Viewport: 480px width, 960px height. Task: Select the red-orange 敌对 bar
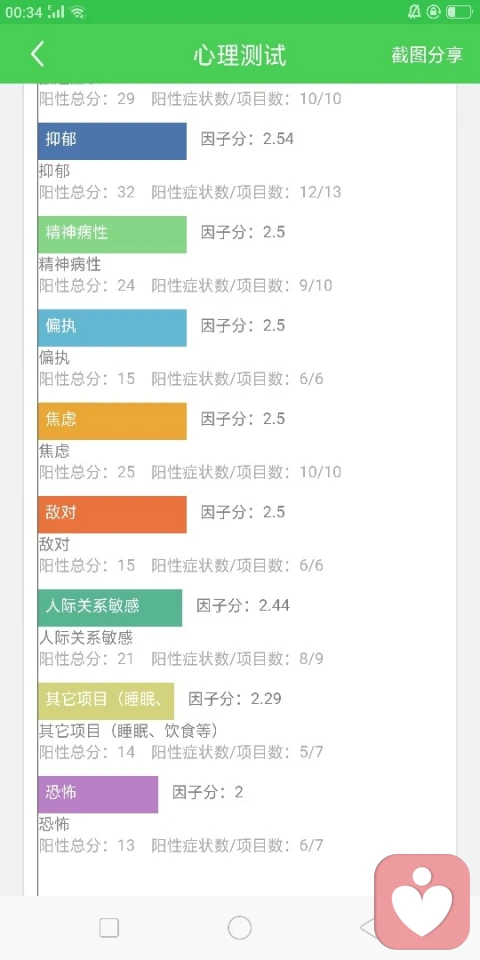112,514
